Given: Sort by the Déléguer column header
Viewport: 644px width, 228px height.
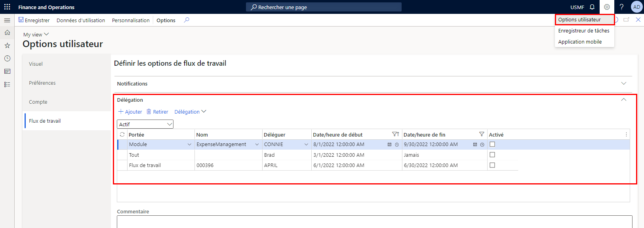Looking at the screenshot, I should pos(274,135).
